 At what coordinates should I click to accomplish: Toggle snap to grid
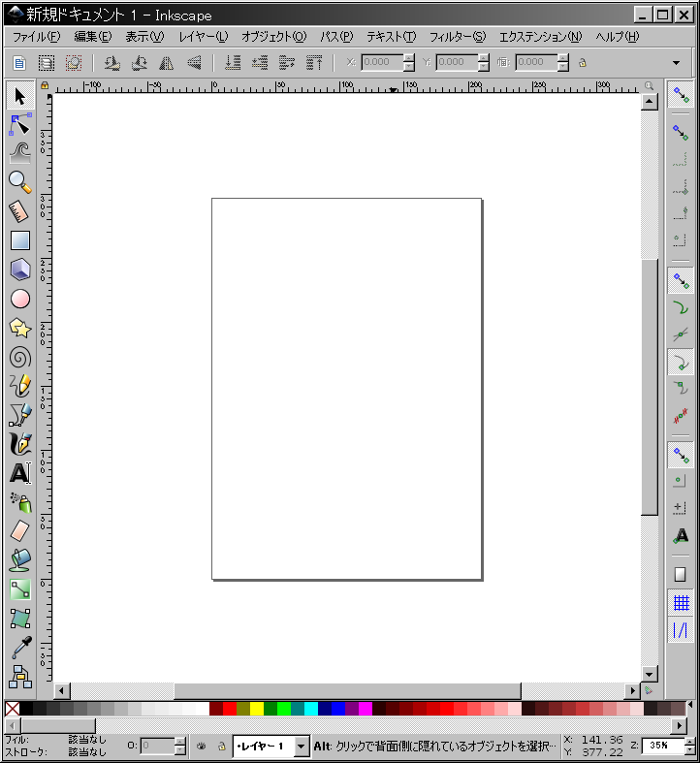click(681, 603)
